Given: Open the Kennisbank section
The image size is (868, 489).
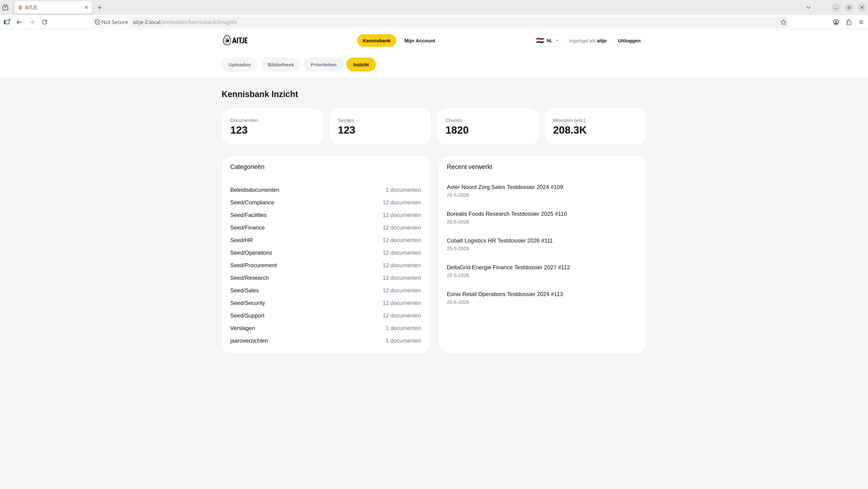Looking at the screenshot, I should point(376,41).
